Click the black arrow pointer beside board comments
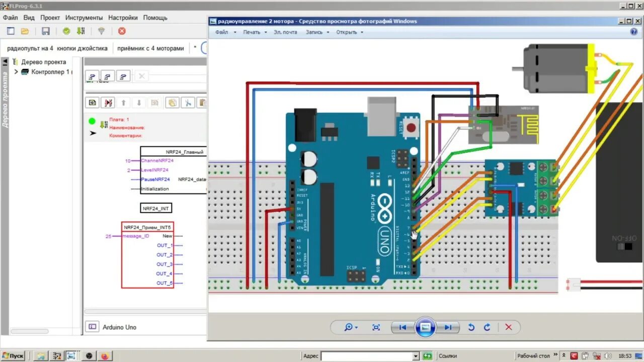Viewport: 644px width, 362px height. point(93,134)
